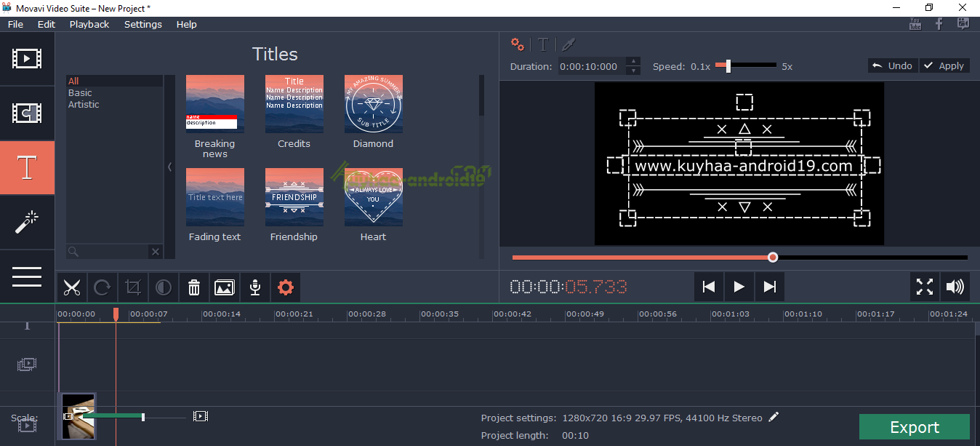Zoom in timeline scale icon
This screenshot has height=446, width=980.
(200, 417)
